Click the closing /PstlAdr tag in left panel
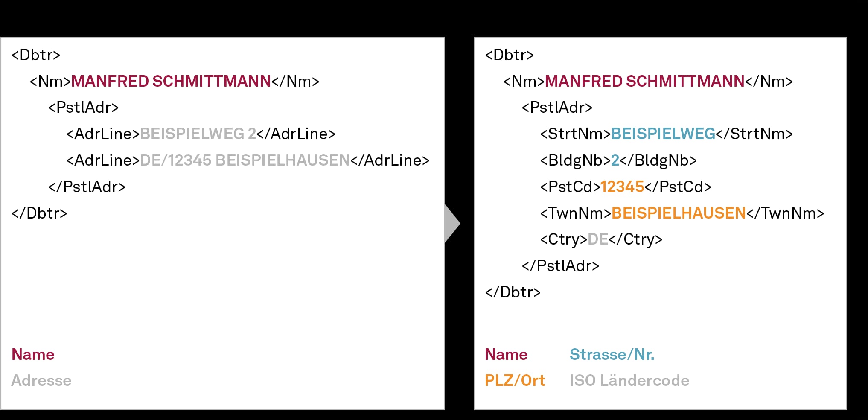Image resolution: width=868 pixels, height=420 pixels. coord(87,187)
